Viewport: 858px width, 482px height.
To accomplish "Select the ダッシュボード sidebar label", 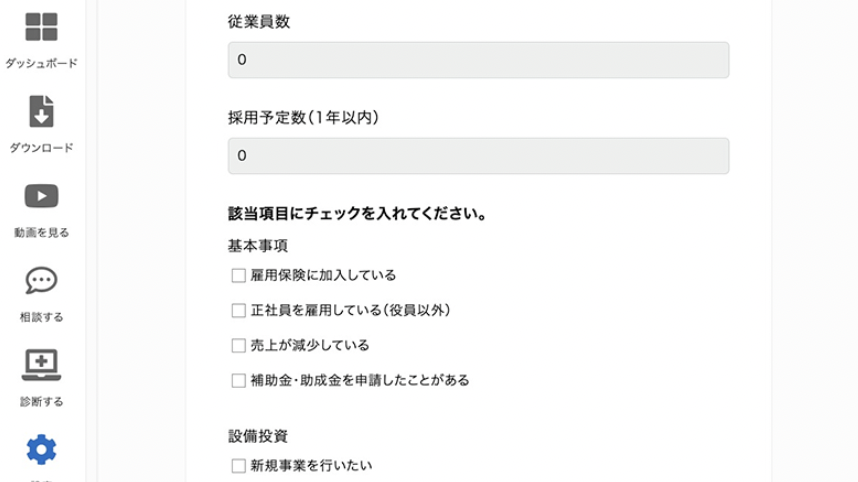I will click(x=41, y=63).
